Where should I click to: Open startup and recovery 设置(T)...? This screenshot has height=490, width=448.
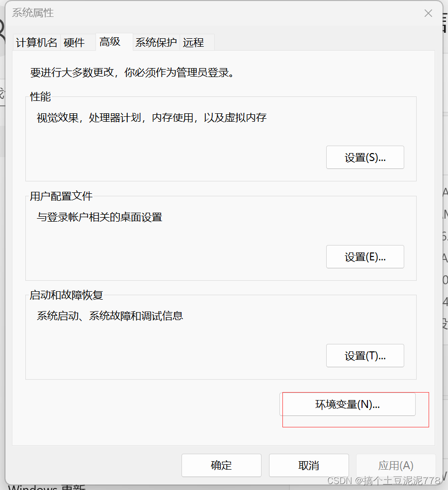[365, 356]
